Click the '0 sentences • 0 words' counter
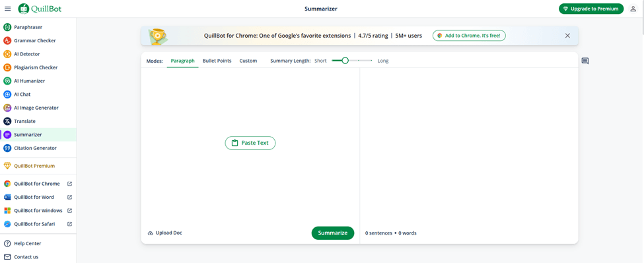 [390, 233]
